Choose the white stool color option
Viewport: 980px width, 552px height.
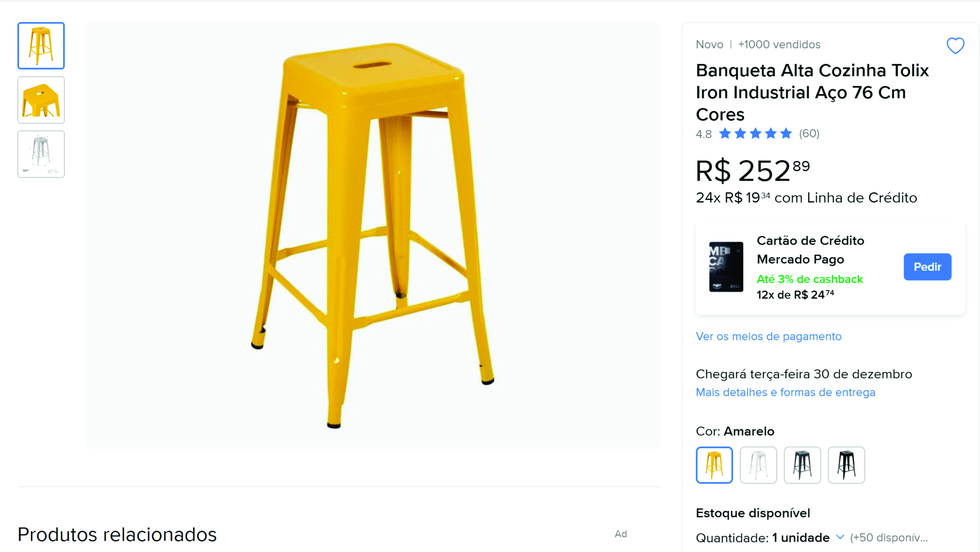click(758, 465)
